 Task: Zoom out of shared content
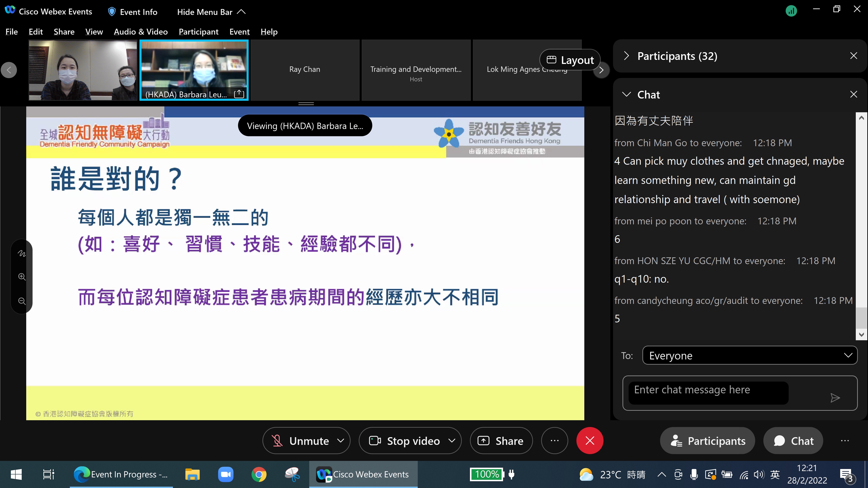(x=21, y=301)
